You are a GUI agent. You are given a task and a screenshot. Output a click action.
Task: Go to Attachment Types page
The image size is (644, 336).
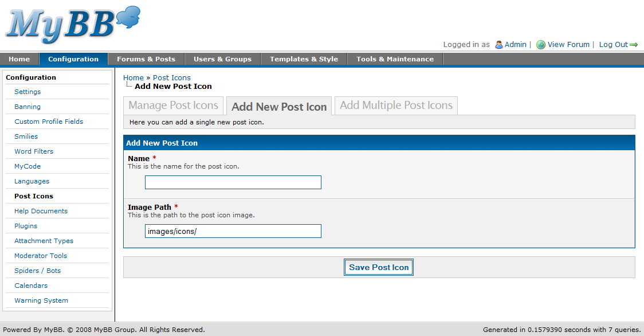pyautogui.click(x=44, y=241)
